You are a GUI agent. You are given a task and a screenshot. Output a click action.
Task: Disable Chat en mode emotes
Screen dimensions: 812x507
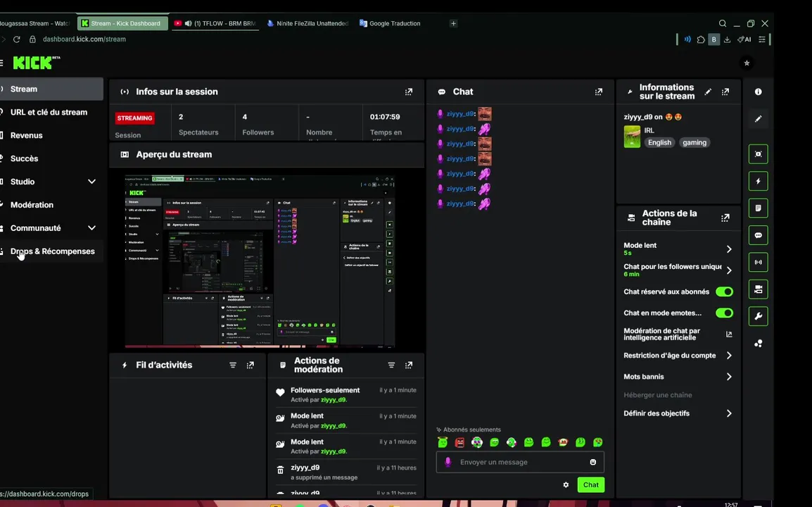pos(725,313)
